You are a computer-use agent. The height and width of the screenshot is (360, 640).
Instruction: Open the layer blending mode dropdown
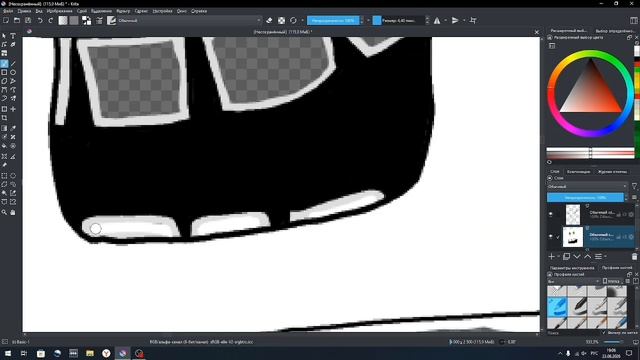(x=587, y=187)
